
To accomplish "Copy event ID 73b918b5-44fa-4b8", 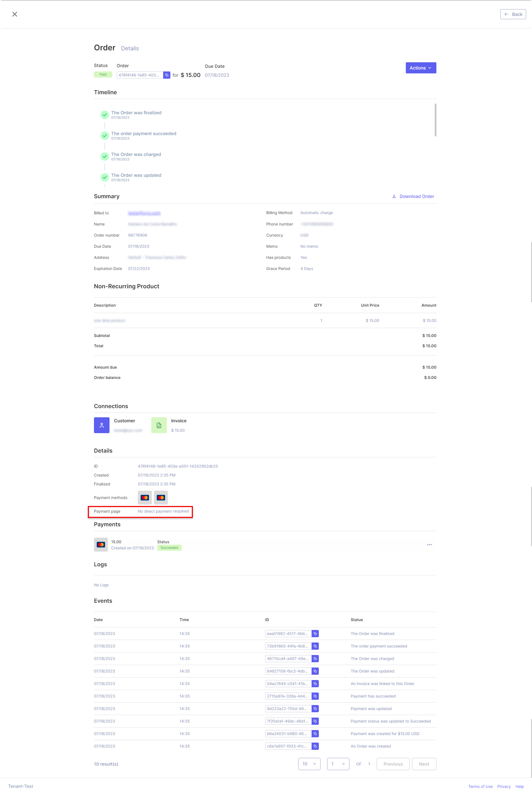I will coord(315,646).
